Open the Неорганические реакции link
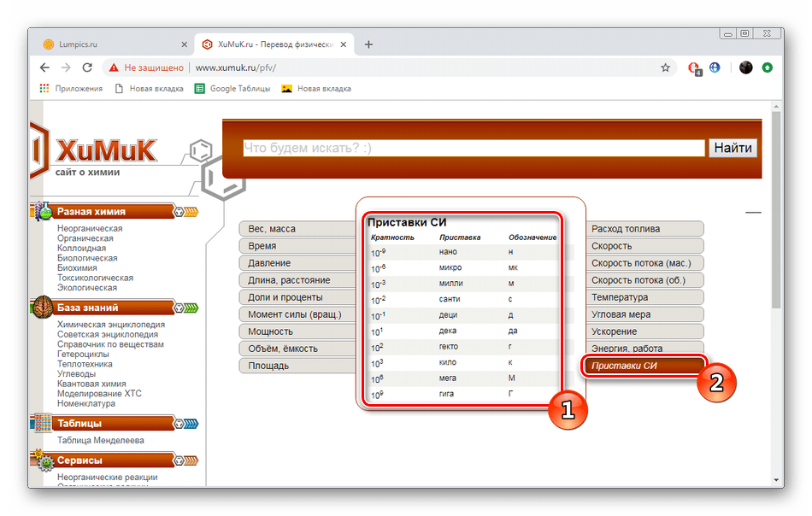The image size is (812, 516). pyautogui.click(x=107, y=478)
